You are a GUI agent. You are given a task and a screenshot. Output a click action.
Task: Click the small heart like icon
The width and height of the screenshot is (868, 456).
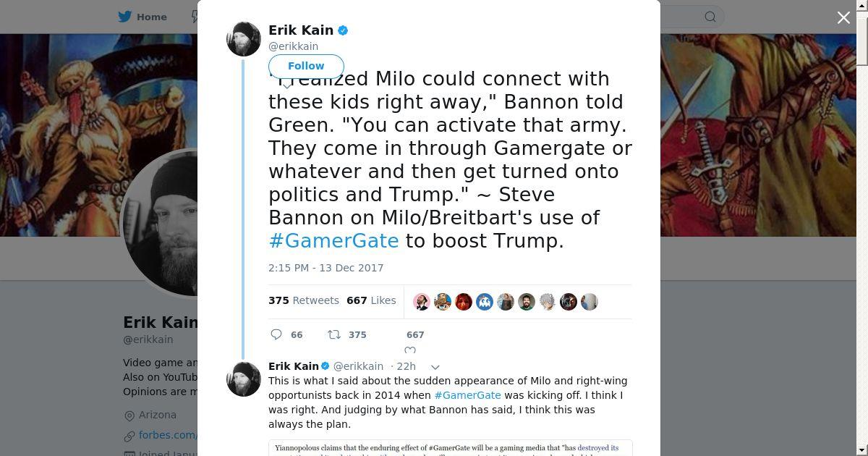pos(410,350)
